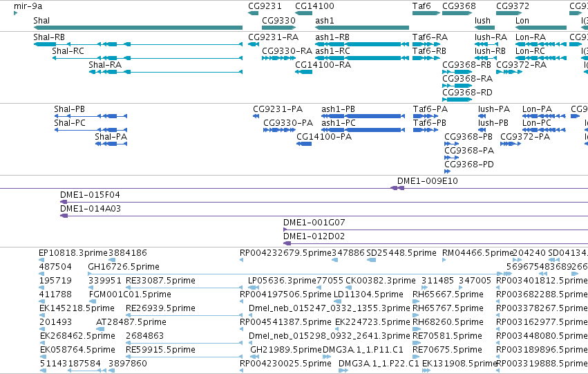Select the DME1-001G07 clone
Image resolution: width=588 pixels, height=374 pixels.
[x=435, y=230]
